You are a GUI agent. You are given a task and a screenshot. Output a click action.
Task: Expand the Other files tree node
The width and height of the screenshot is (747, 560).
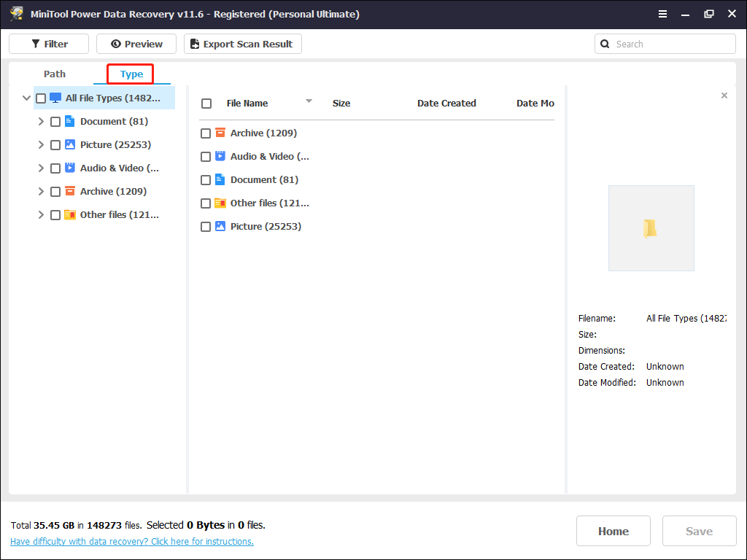pyautogui.click(x=41, y=215)
